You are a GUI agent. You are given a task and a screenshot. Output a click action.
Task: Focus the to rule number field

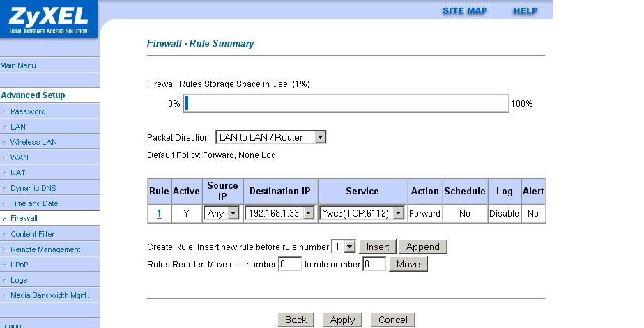374,264
